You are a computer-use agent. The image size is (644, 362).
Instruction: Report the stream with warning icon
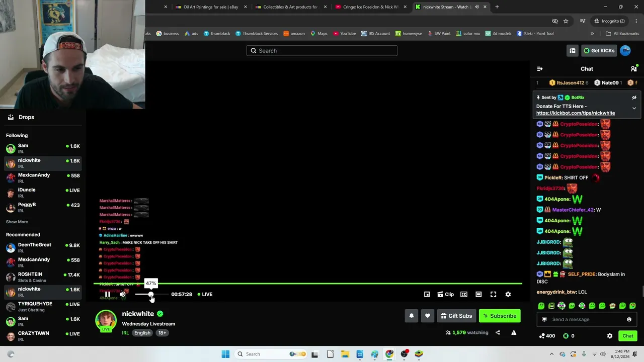[x=514, y=332]
